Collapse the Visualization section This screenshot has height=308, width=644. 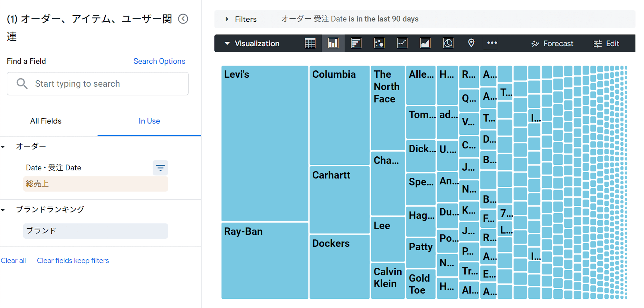click(227, 44)
